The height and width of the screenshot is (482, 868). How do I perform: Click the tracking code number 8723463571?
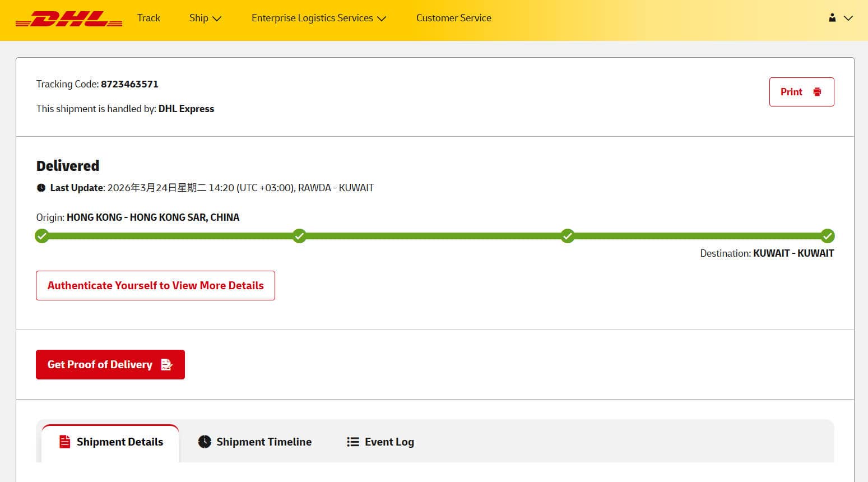point(129,84)
